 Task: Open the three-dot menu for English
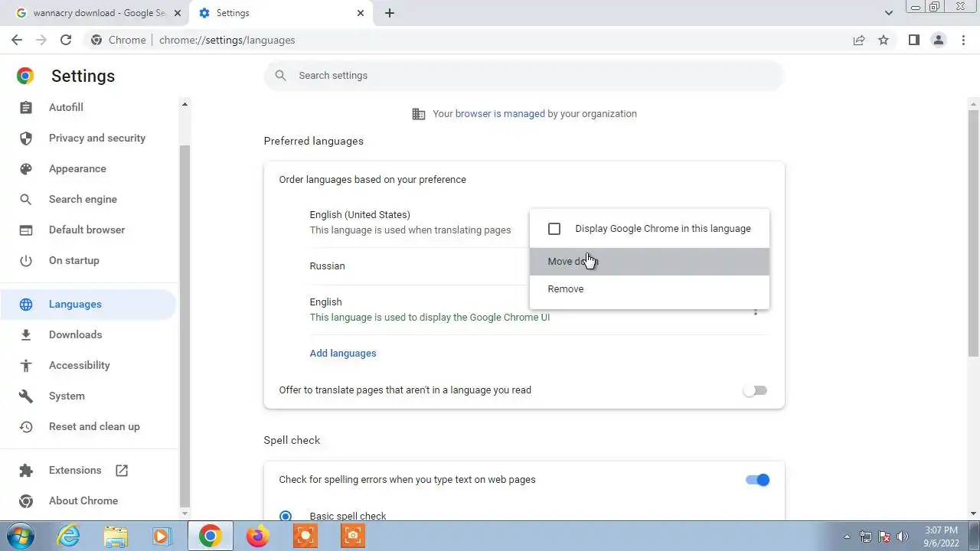756,311
